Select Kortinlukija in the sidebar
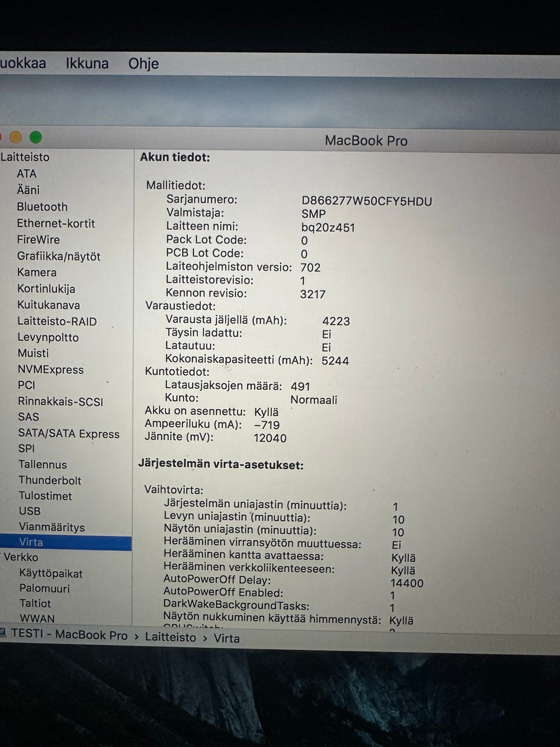 (x=46, y=288)
